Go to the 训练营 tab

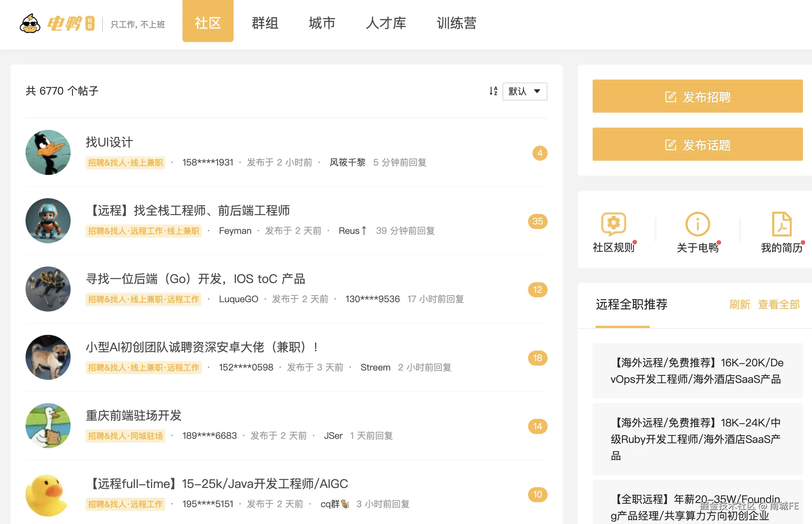pos(456,23)
